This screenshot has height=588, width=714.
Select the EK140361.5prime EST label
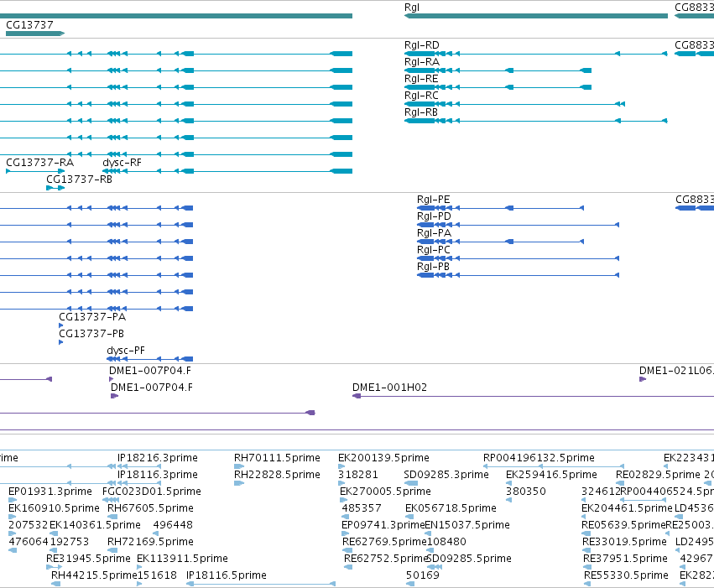[95, 525]
